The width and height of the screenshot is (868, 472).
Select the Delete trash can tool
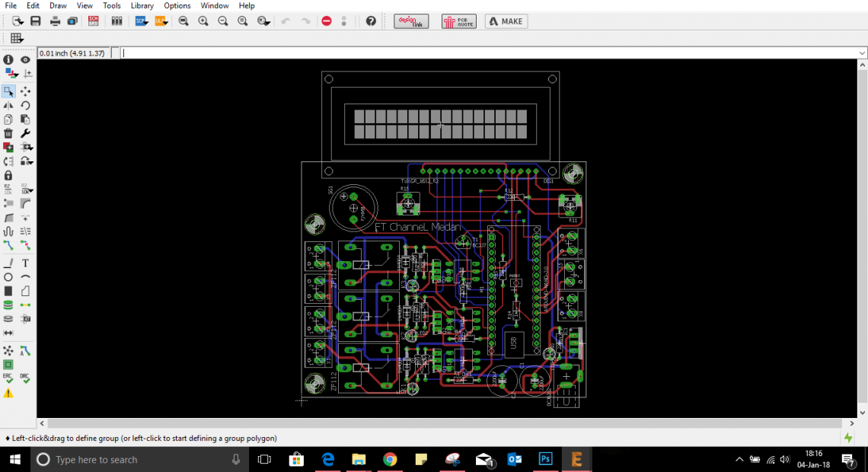click(x=8, y=133)
